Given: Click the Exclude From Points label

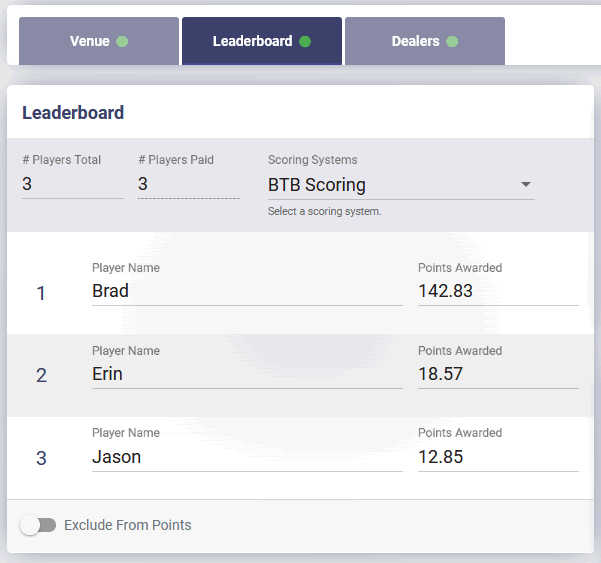Looking at the screenshot, I should (x=128, y=525).
